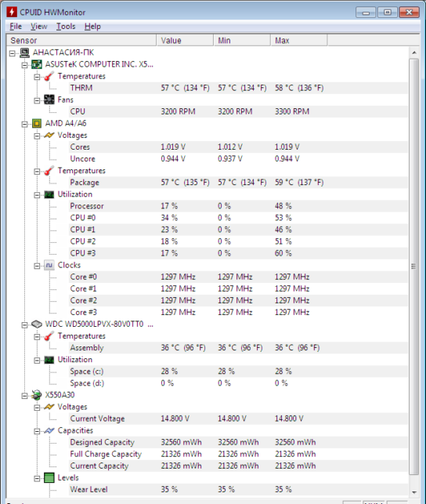Collapse the X550A30 battery node
Image resolution: width=426 pixels, height=504 pixels.
pyautogui.click(x=25, y=396)
